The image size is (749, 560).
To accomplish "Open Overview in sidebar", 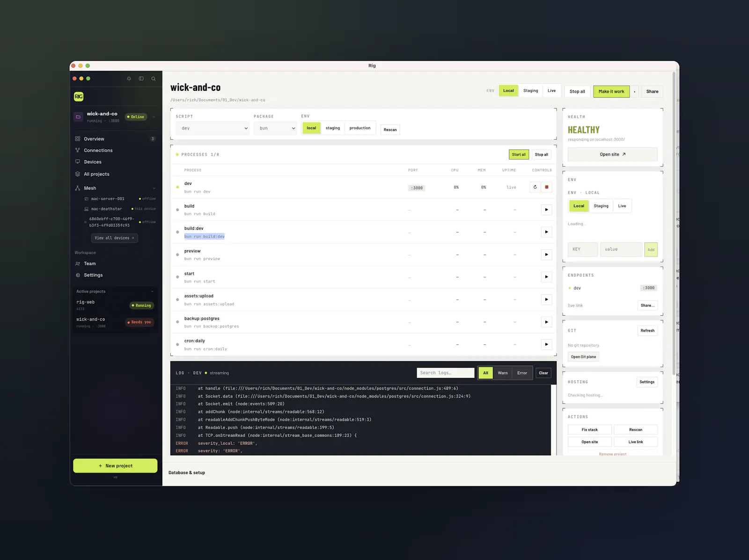I will pyautogui.click(x=115, y=139).
